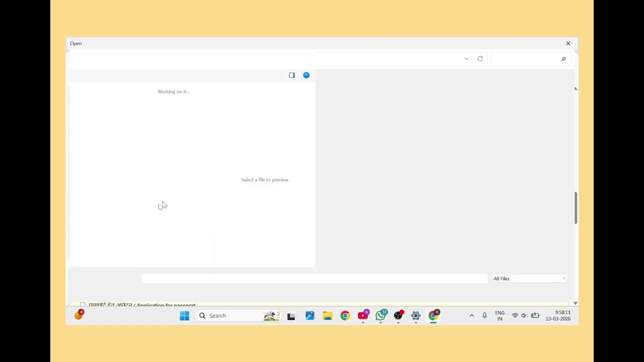Open WhatsApp from the taskbar
Viewport: 644px width, 362px height.
tap(381, 315)
